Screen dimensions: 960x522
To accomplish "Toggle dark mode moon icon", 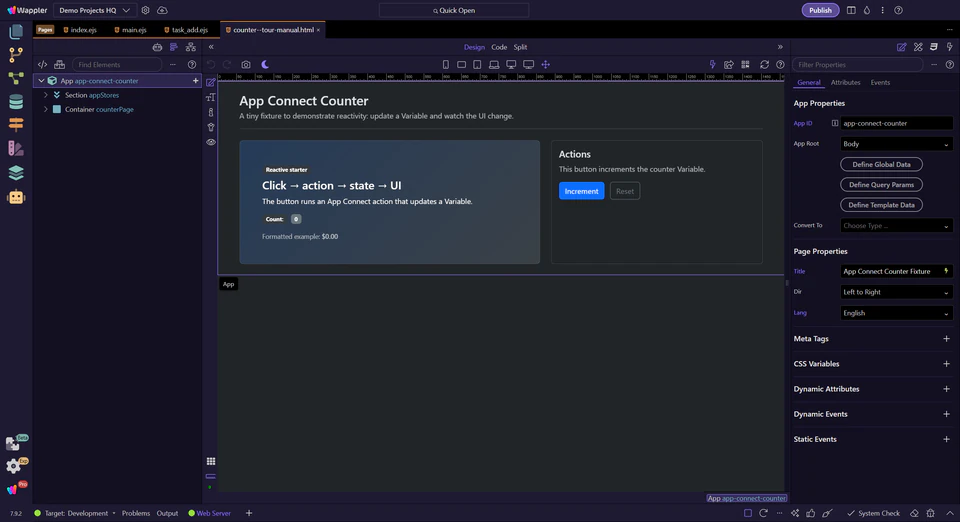I will [x=265, y=64].
